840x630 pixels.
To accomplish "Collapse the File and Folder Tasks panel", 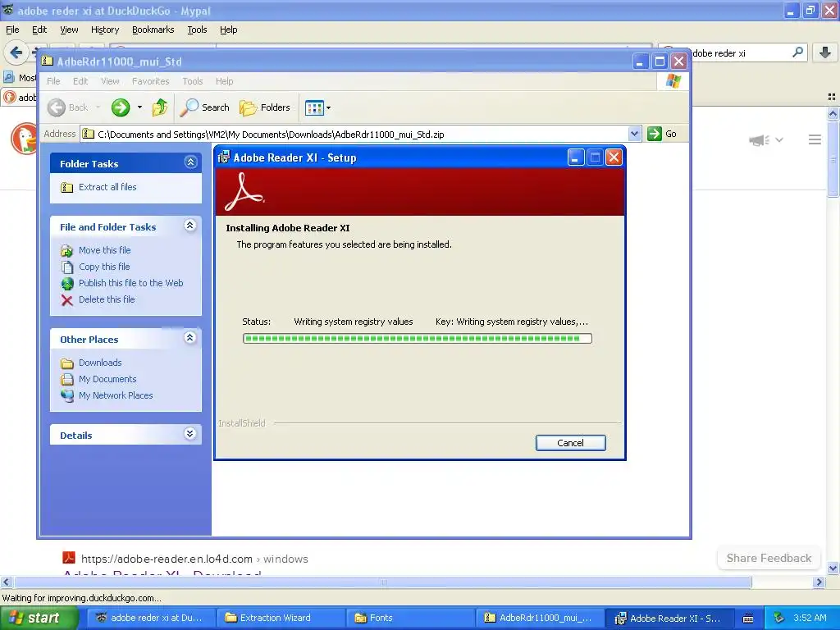I will pyautogui.click(x=190, y=226).
